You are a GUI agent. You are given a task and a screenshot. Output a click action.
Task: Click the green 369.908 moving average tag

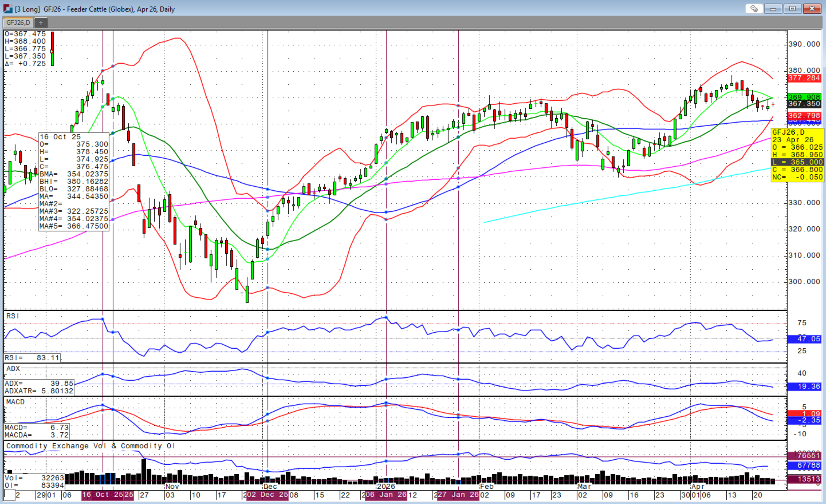[x=804, y=97]
